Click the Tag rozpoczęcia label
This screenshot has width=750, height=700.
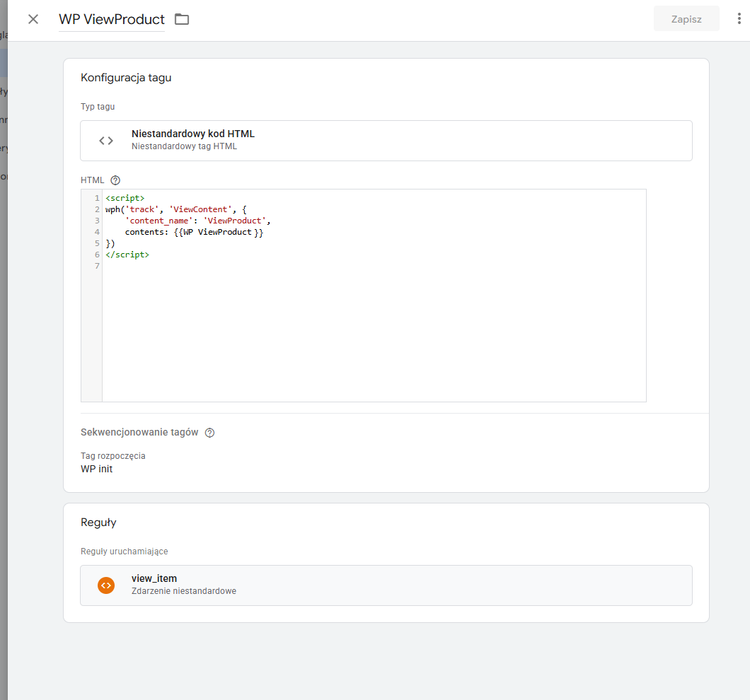[113, 456]
